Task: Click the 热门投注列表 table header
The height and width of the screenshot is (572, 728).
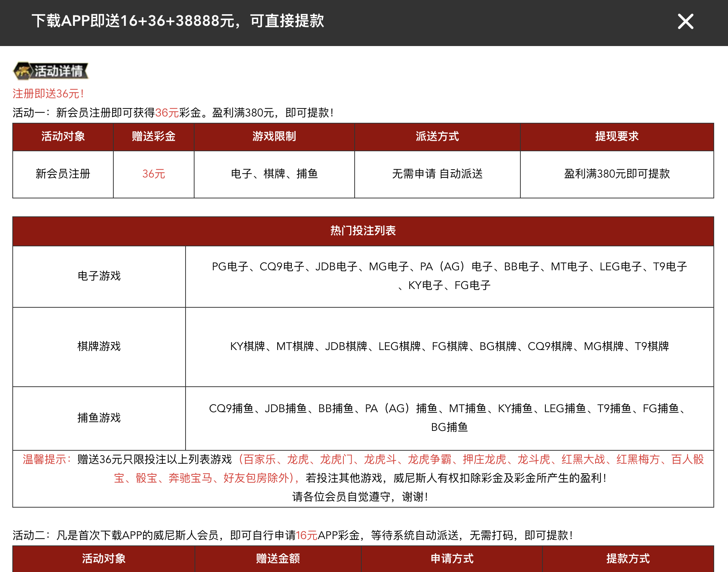Action: click(363, 231)
